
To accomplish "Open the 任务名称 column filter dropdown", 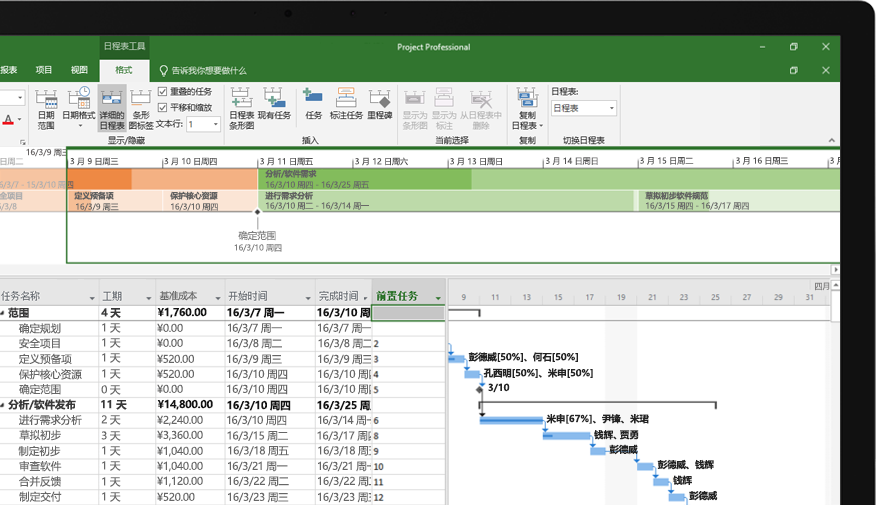I will click(92, 298).
